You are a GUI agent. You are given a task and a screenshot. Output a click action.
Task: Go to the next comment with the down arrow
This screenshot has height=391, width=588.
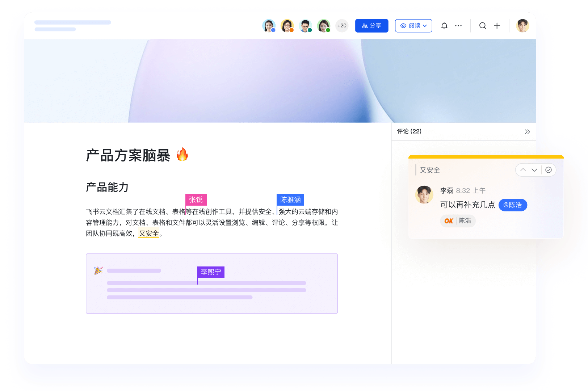coord(534,170)
